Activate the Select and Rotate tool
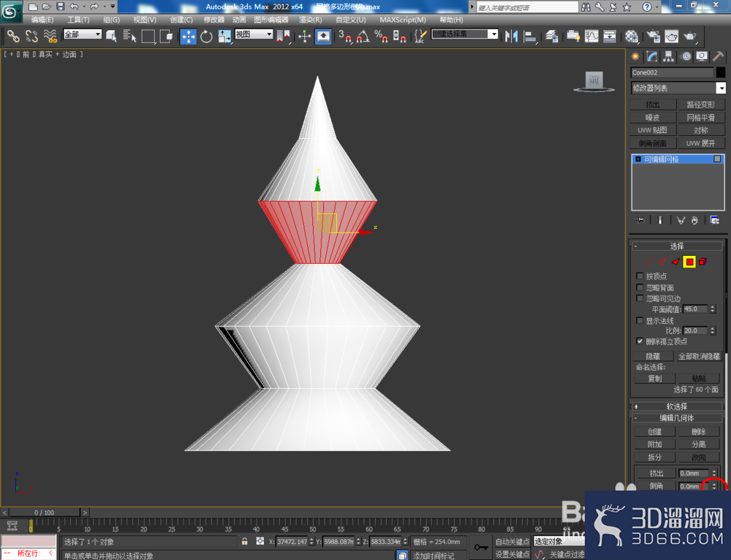 point(206,36)
